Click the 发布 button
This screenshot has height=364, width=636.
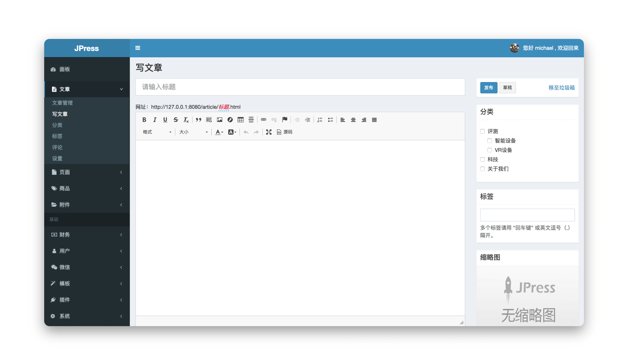488,87
